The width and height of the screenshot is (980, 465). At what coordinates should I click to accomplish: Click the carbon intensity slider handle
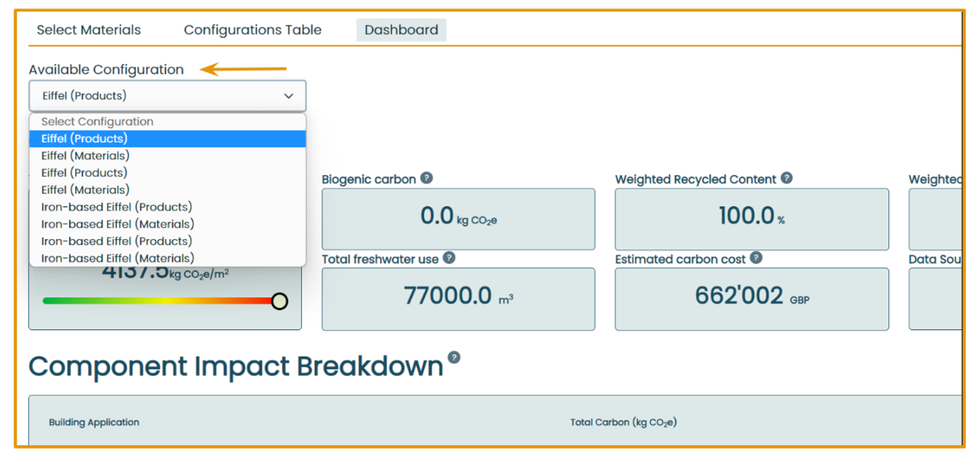(279, 301)
